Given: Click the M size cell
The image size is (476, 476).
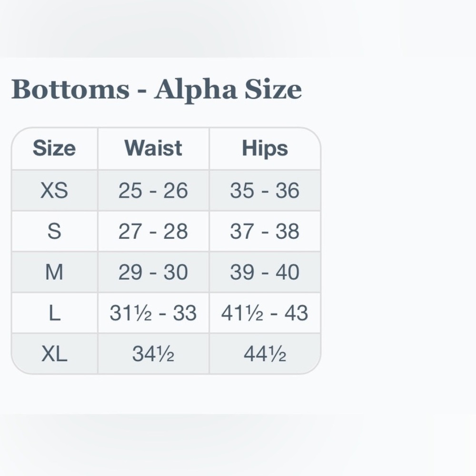Looking at the screenshot, I should pyautogui.click(x=54, y=272).
